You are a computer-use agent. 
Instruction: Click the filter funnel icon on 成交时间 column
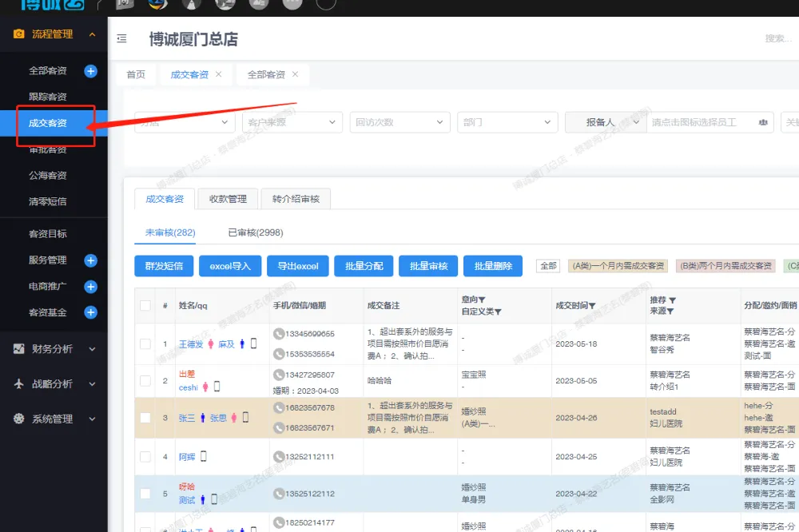pos(594,306)
